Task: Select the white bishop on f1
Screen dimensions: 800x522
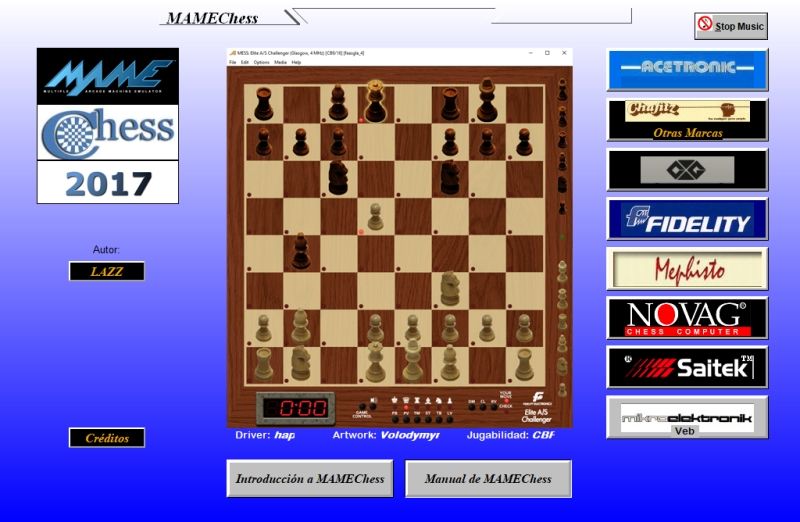Action: point(450,363)
